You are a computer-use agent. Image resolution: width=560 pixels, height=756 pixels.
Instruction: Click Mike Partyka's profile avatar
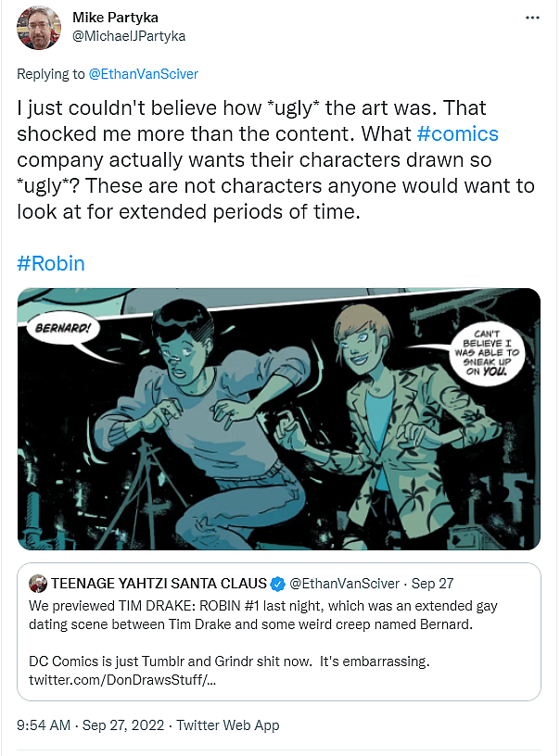click(x=38, y=27)
